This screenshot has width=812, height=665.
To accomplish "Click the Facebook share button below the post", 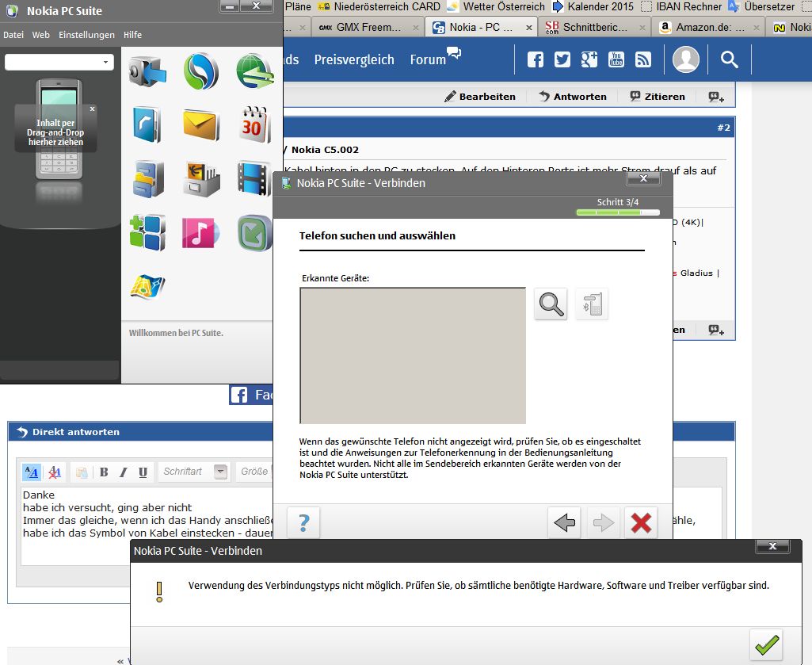I will [251, 395].
